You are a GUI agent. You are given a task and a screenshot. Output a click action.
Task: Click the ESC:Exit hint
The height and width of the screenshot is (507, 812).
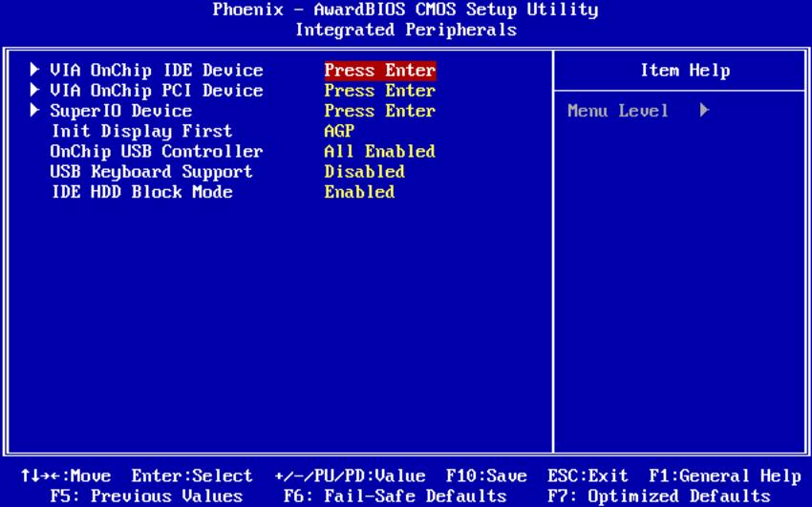[588, 475]
